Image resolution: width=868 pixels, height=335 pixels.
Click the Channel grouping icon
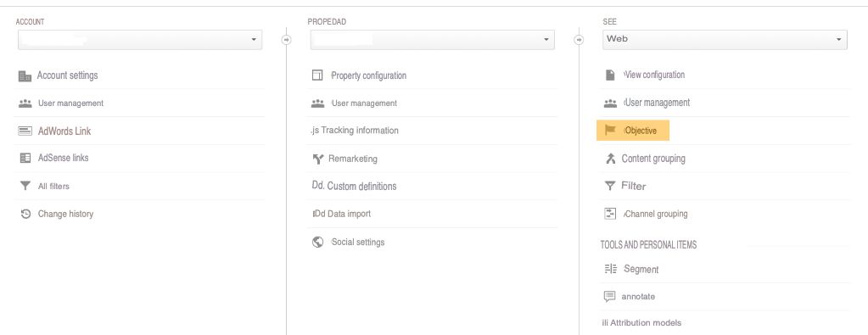610,214
